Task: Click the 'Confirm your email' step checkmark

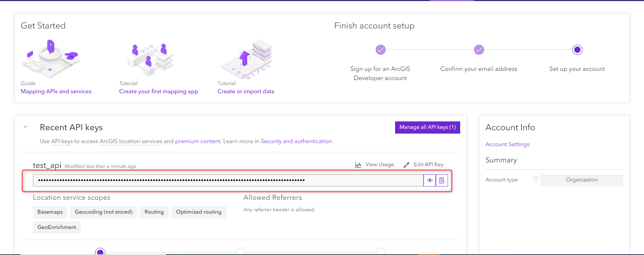Action: 479,50
